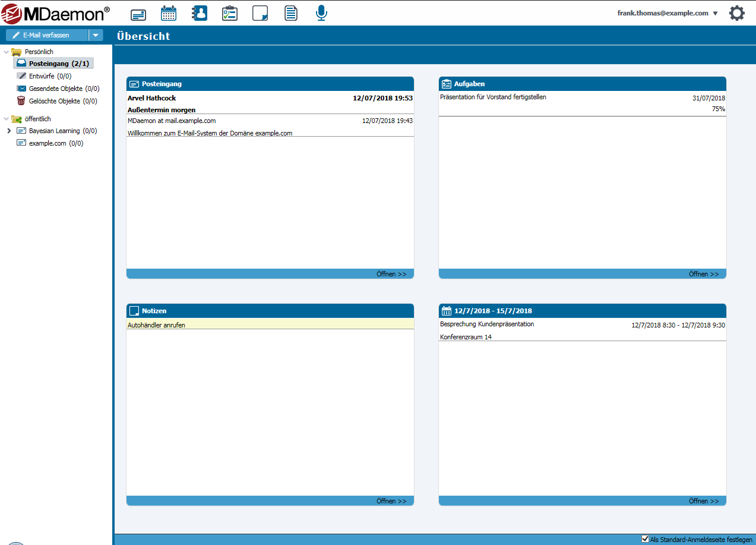Open the 'Autohändler anrufen' note
Image resolution: width=756 pixels, height=545 pixels.
tap(156, 325)
